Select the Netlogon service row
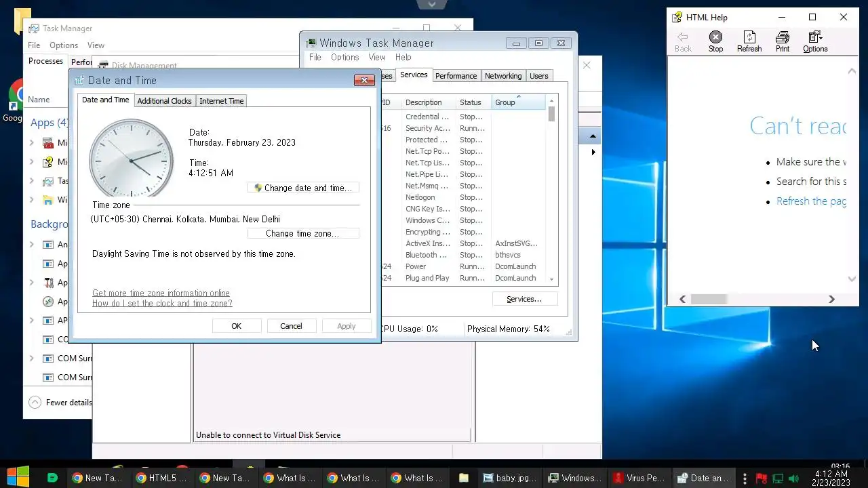Screen dimensions: 868x488 (464, 197)
